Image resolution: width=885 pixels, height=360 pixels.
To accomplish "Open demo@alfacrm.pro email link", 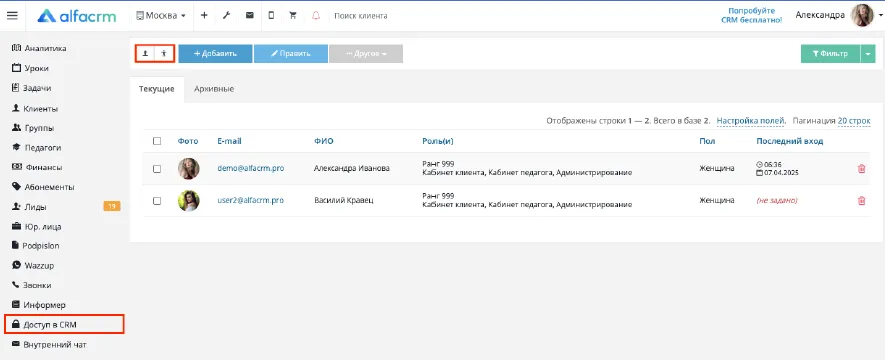I will [251, 168].
